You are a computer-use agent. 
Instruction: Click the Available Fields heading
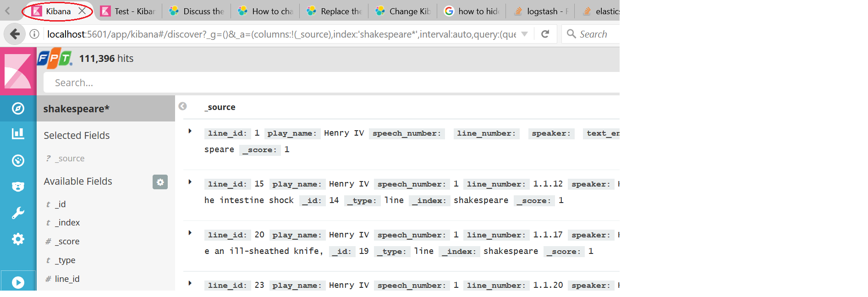click(78, 181)
